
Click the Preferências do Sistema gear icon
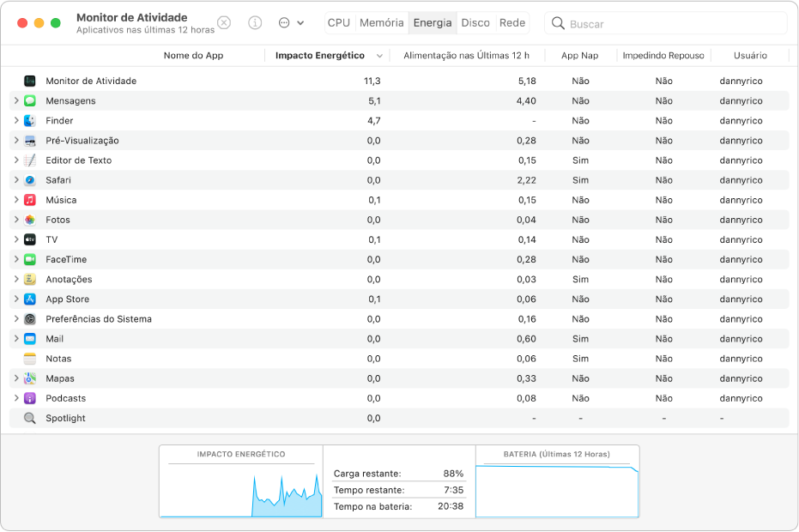coord(30,319)
